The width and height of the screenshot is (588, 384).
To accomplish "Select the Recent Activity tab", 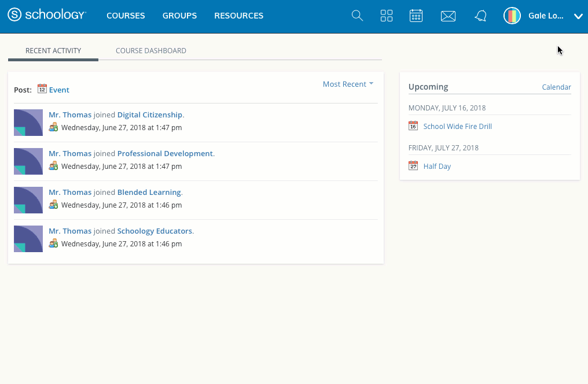I will pyautogui.click(x=53, y=51).
